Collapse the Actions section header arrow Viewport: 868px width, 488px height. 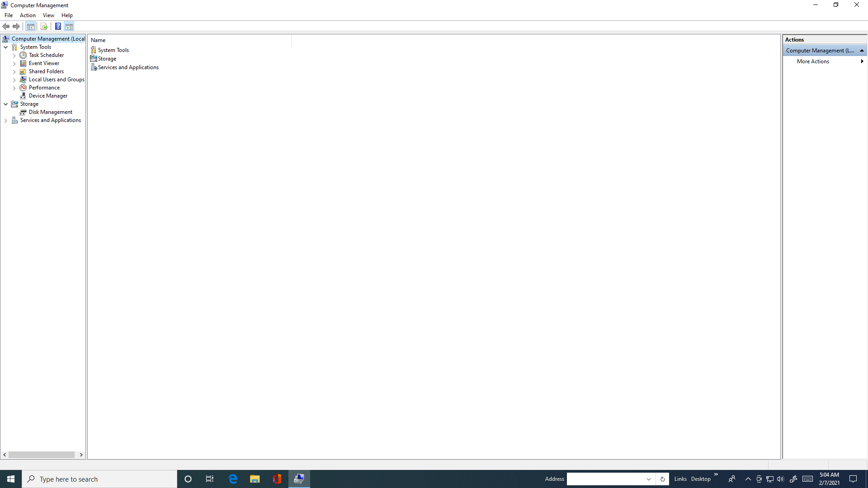pos(862,51)
